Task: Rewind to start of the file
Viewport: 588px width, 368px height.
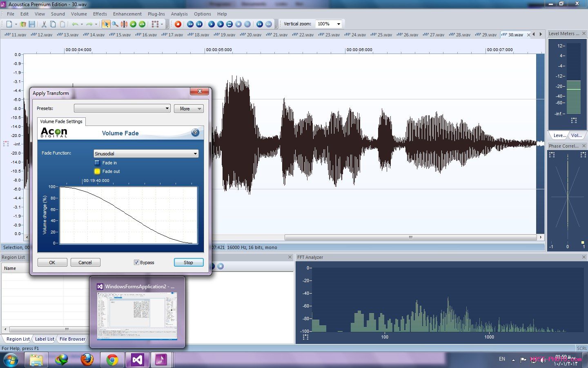Action: [x=190, y=24]
